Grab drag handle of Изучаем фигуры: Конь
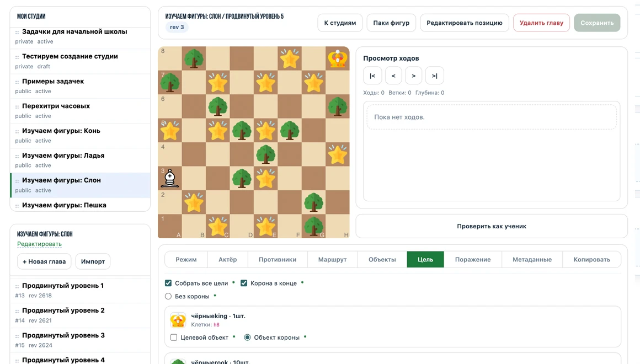The height and width of the screenshot is (364, 640). tap(17, 131)
